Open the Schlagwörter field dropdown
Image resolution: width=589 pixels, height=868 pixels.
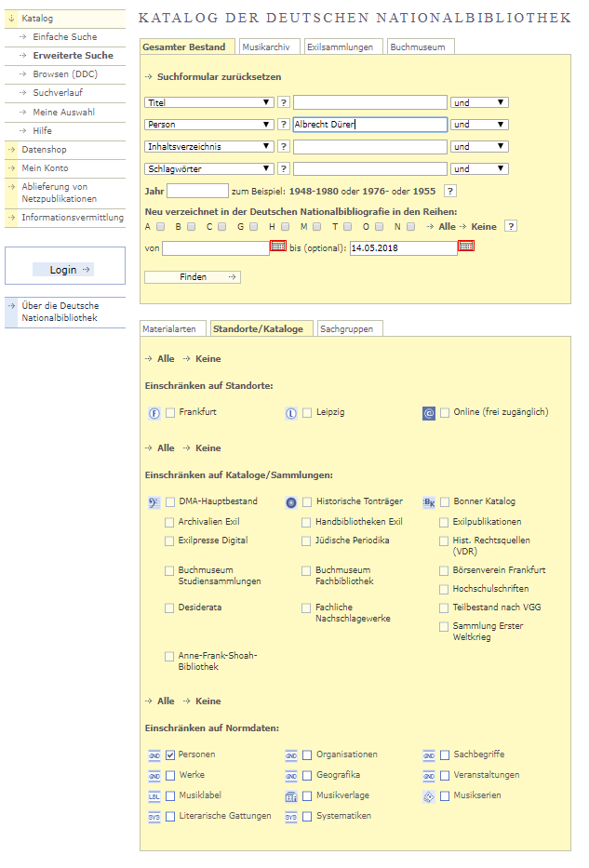[x=209, y=168]
